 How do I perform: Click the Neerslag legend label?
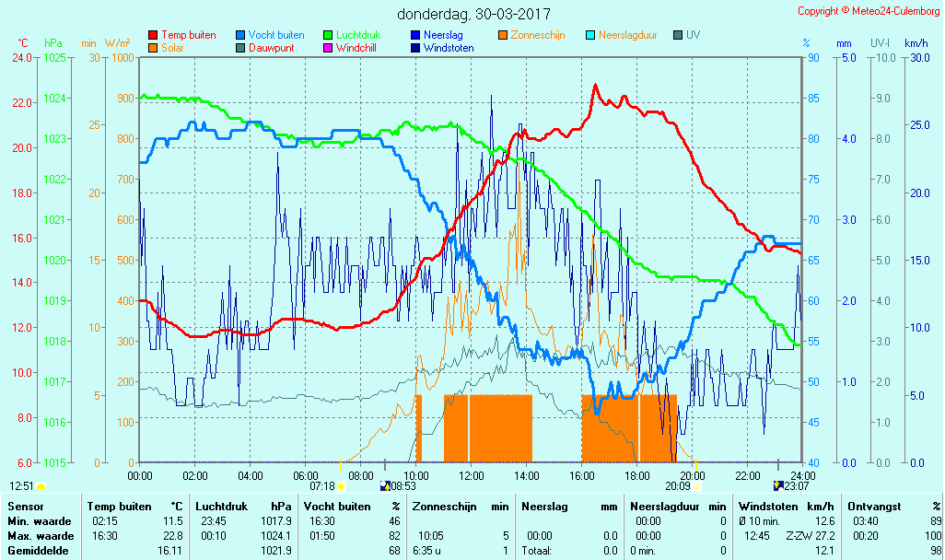click(x=443, y=35)
